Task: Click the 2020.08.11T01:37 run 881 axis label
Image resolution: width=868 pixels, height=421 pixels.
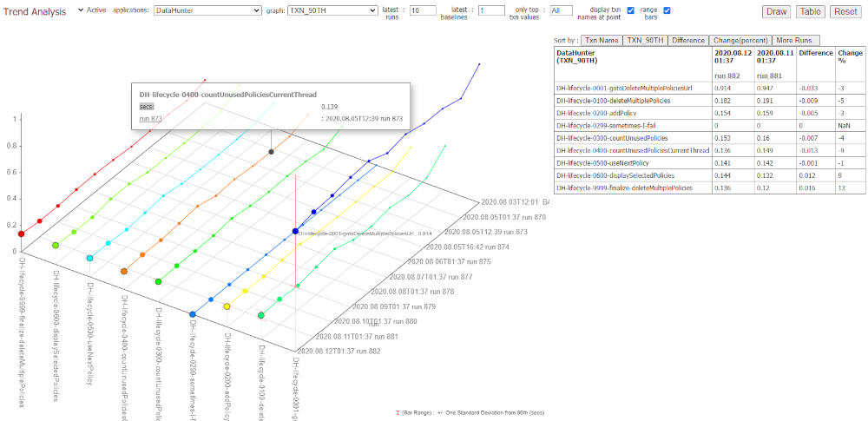Action: [x=357, y=336]
